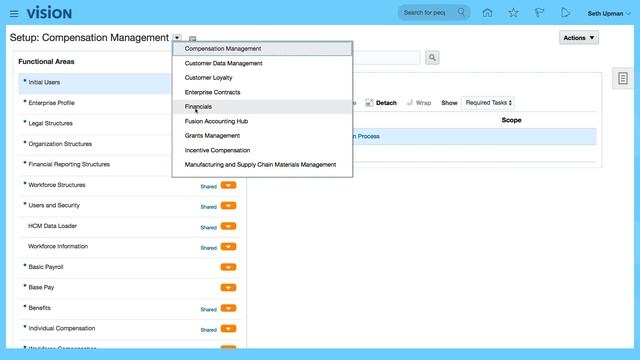Select the Initial Users functional area
This screenshot has height=360, width=640.
[x=44, y=82]
